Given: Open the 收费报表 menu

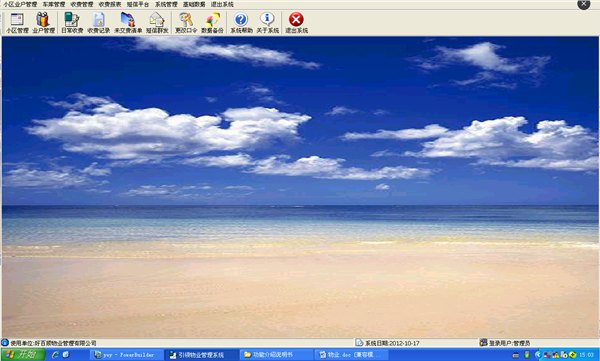Looking at the screenshot, I should (110, 4).
